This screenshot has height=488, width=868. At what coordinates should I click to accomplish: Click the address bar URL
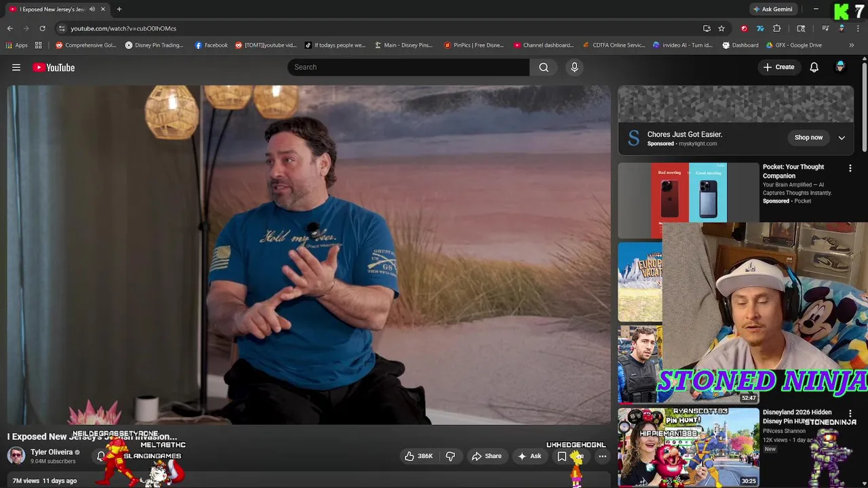click(123, 28)
